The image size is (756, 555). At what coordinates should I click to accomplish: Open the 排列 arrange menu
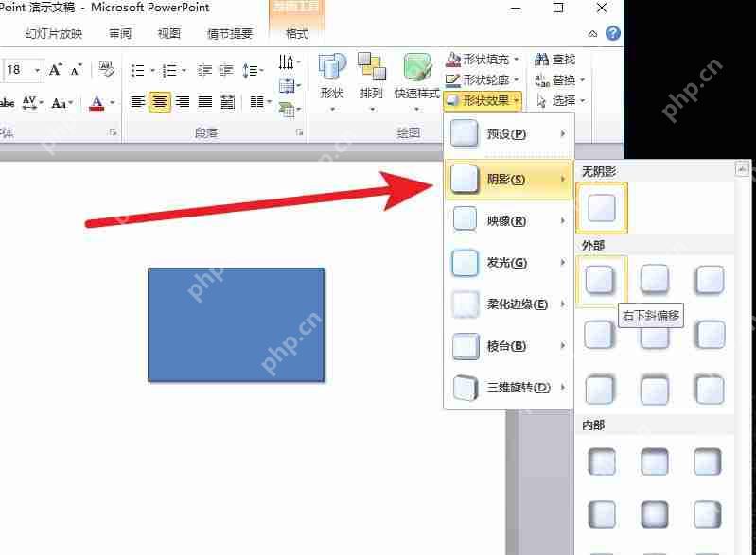click(x=372, y=81)
